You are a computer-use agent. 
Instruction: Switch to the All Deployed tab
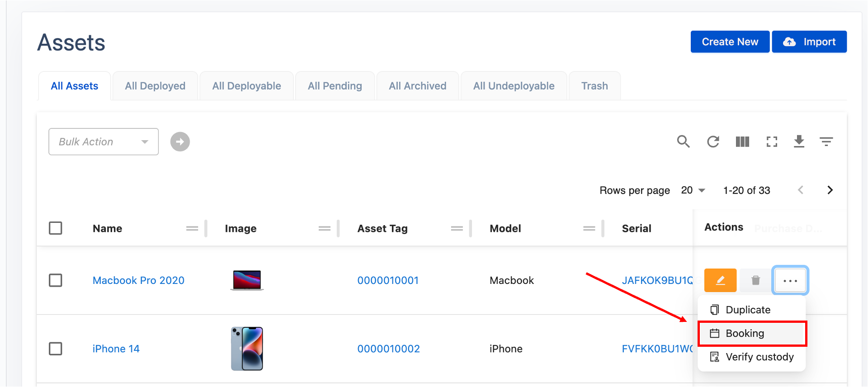click(155, 86)
